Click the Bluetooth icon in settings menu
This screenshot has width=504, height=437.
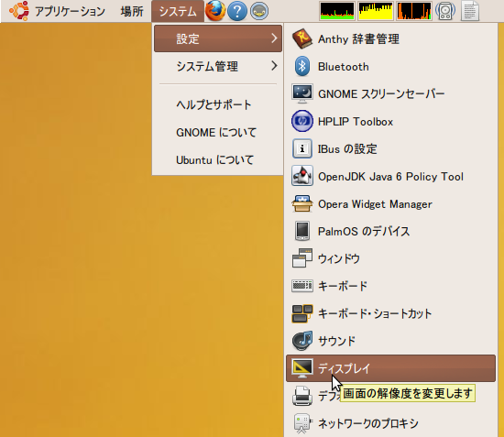point(302,66)
